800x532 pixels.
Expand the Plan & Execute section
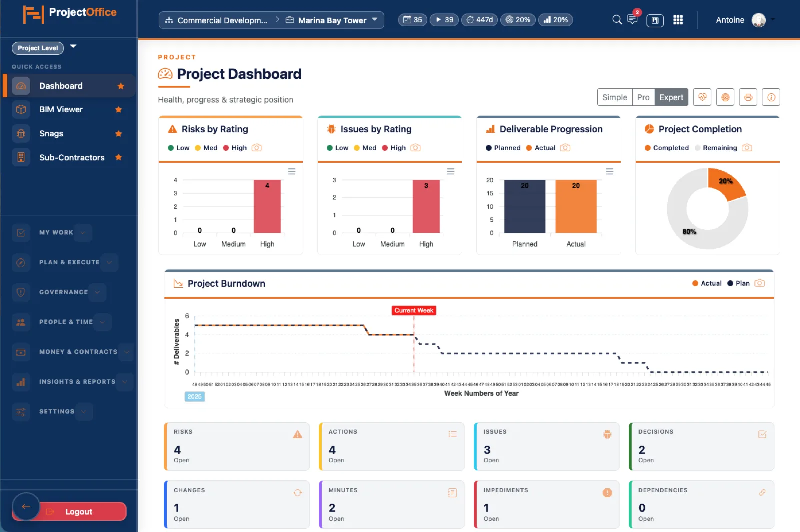[109, 262]
